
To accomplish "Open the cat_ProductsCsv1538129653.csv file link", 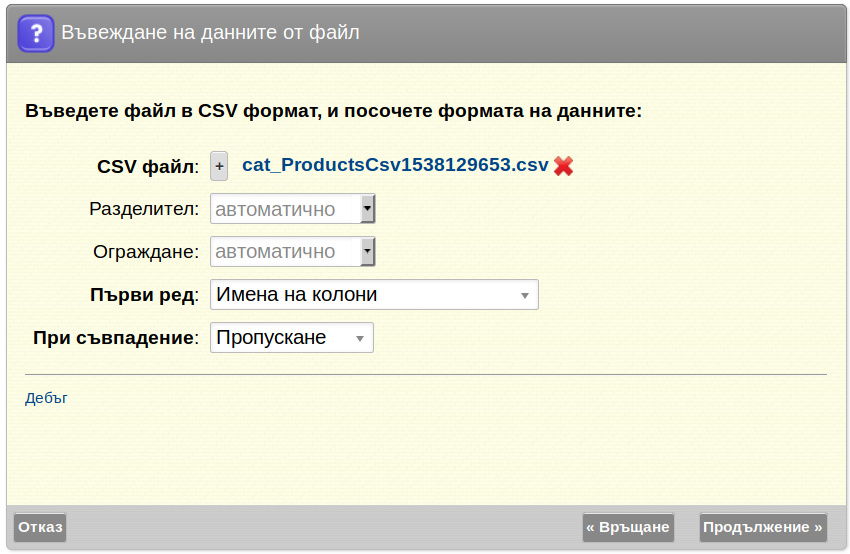I will [x=395, y=165].
